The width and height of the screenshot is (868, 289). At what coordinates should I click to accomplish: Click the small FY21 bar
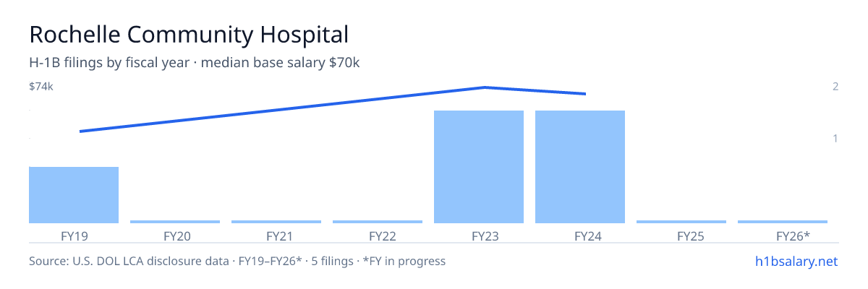click(x=276, y=222)
